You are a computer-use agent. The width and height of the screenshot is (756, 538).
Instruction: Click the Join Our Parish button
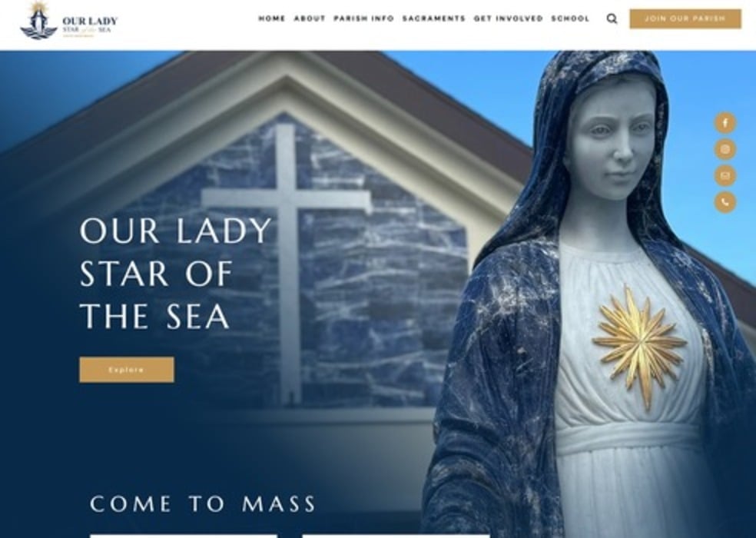coord(685,18)
